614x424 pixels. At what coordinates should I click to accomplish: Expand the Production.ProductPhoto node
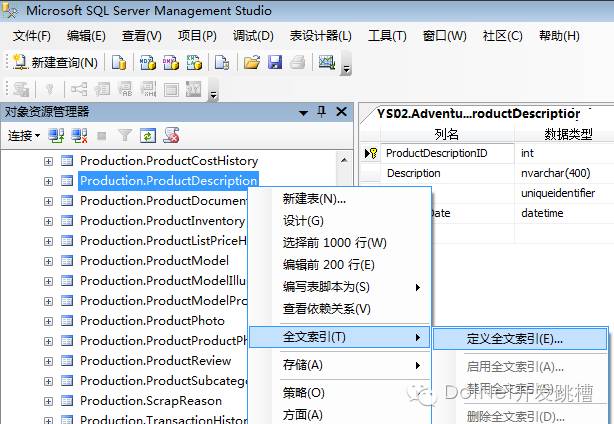click(48, 321)
